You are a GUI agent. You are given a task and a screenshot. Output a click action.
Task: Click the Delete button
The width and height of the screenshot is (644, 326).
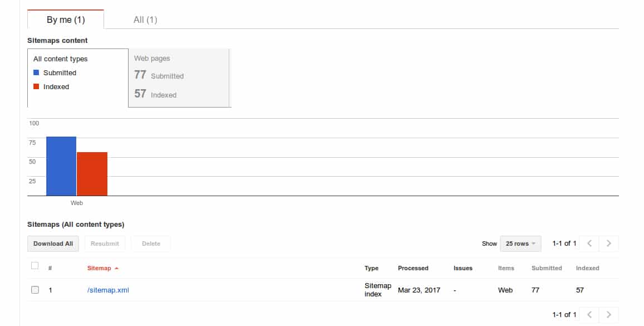(x=151, y=244)
